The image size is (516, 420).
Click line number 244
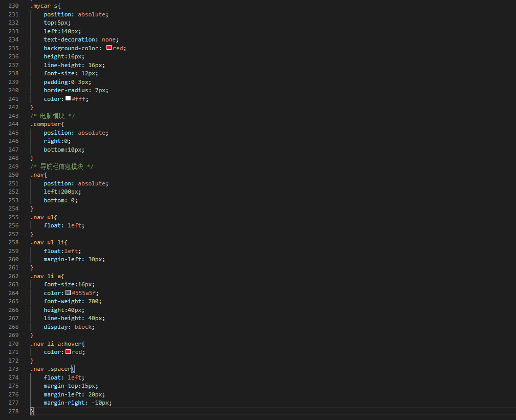13,124
